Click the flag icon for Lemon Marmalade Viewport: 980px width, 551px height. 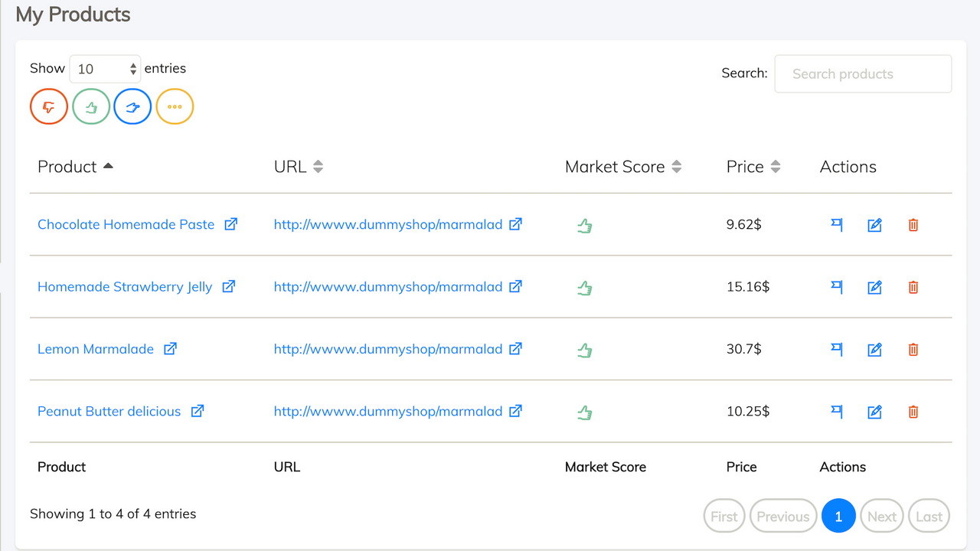pyautogui.click(x=837, y=349)
